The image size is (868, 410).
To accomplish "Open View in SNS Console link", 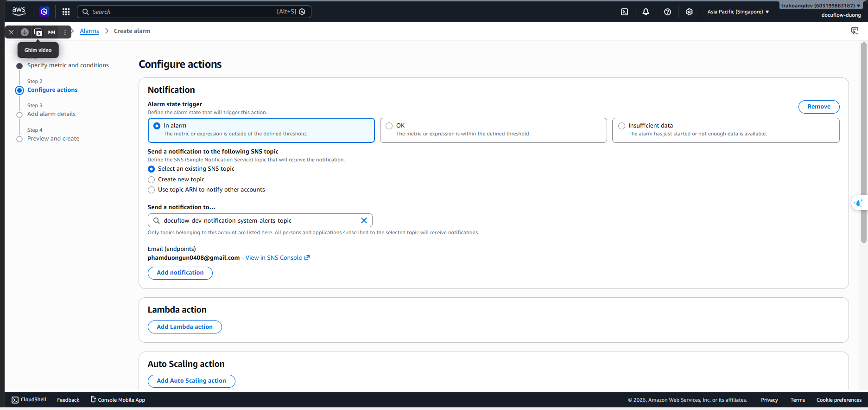I will pyautogui.click(x=273, y=258).
